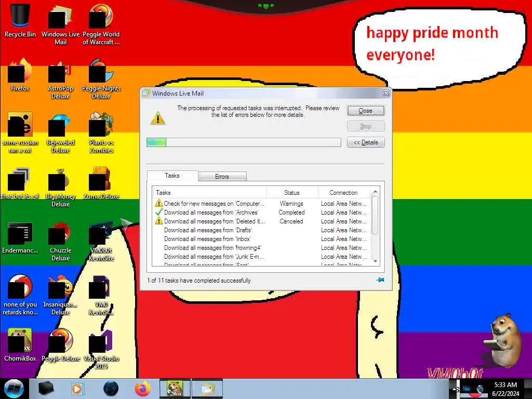Select 'Download all messages from Deleted It...' row
532x399 pixels.
coord(261,221)
